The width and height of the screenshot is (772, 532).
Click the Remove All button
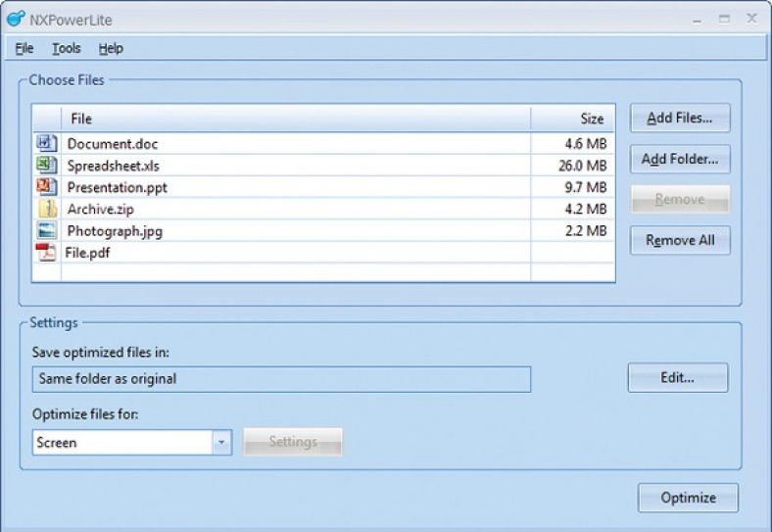pyautogui.click(x=680, y=240)
